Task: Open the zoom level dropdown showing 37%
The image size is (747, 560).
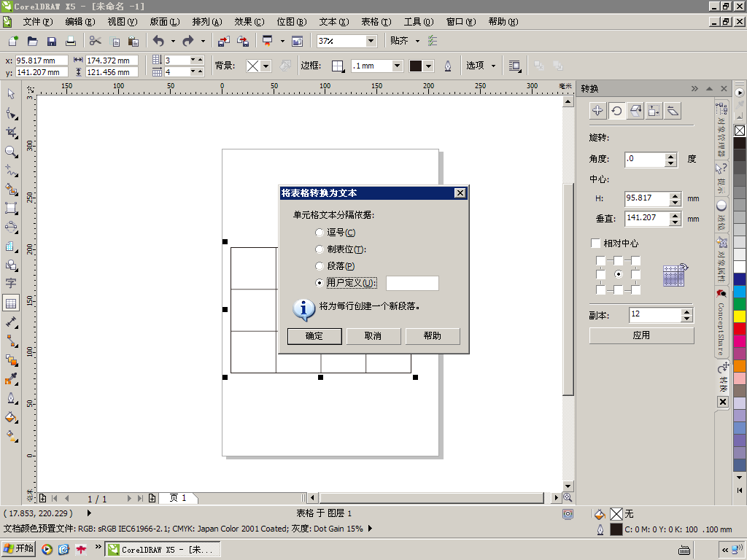Action: 371,42
